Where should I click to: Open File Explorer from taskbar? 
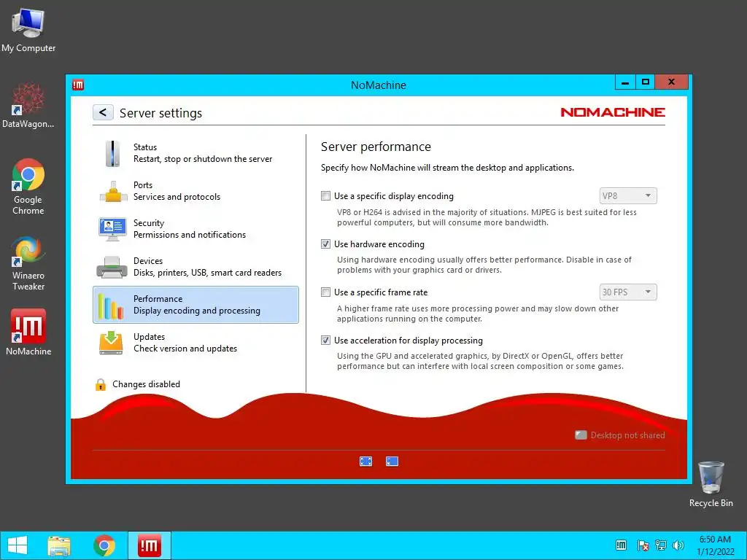coord(59,545)
